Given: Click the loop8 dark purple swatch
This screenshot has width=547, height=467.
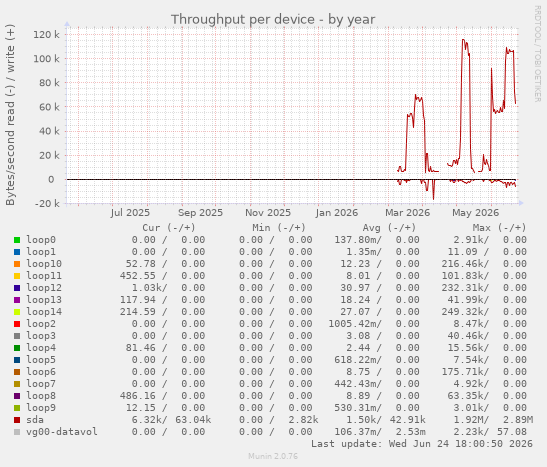Looking at the screenshot, I should pyautogui.click(x=17, y=396).
